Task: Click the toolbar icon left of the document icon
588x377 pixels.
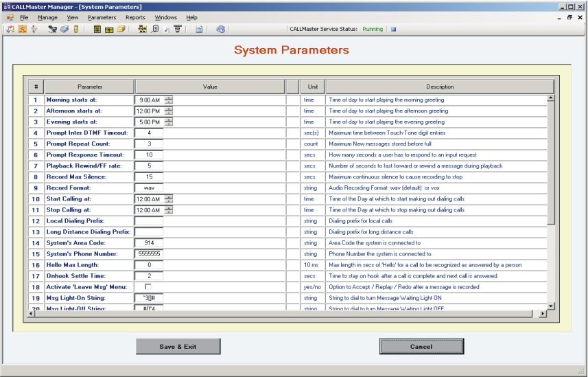Action: click(x=178, y=29)
